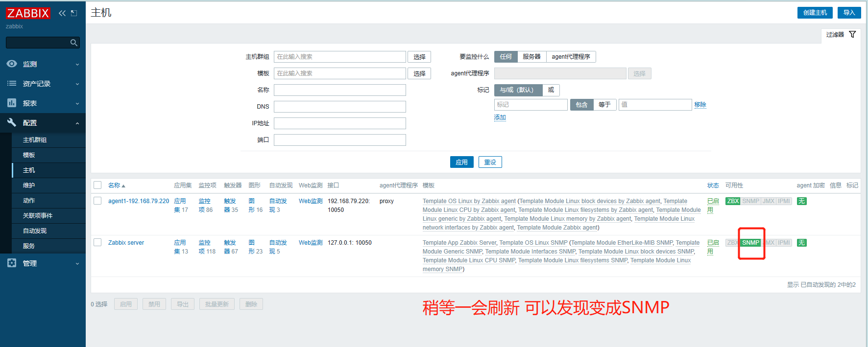Image resolution: width=868 pixels, height=347 pixels.
Task: Click the chart icon for 报表
Action: pyautogui.click(x=12, y=103)
